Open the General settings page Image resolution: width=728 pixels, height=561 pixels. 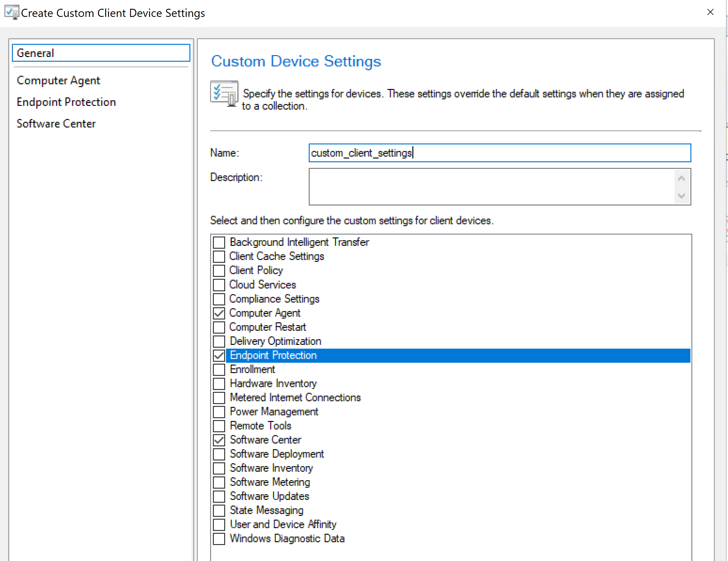(101, 53)
